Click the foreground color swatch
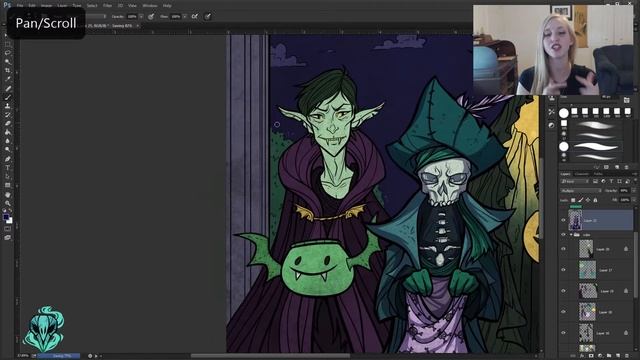This screenshot has width=640, height=360. 6,217
